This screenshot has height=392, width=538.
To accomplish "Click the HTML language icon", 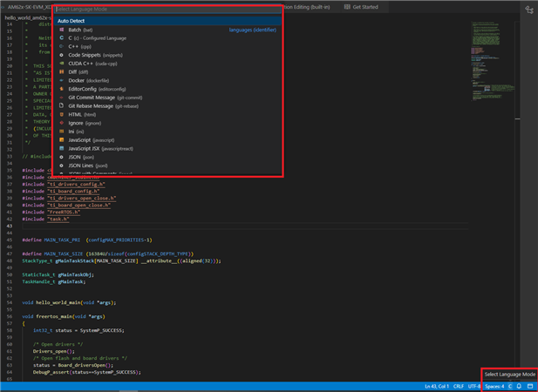I will 61,114.
